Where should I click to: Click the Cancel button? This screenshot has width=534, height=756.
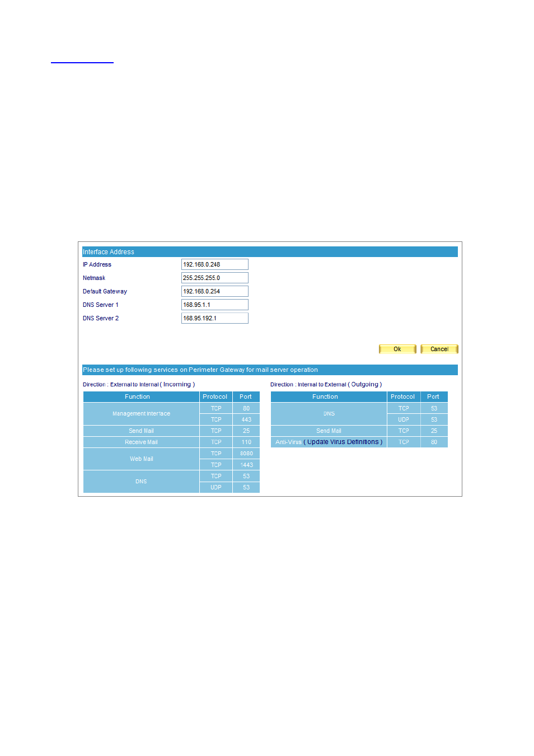coord(439,349)
